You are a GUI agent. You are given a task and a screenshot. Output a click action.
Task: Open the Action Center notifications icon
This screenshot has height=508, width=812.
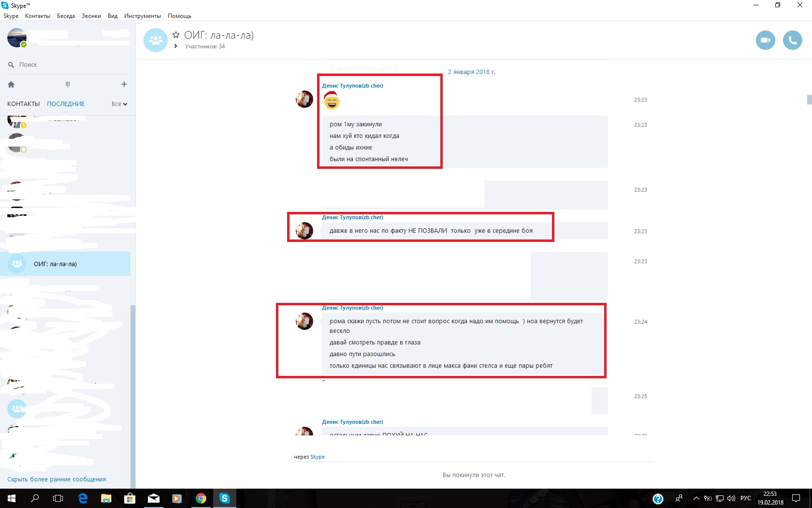796,498
